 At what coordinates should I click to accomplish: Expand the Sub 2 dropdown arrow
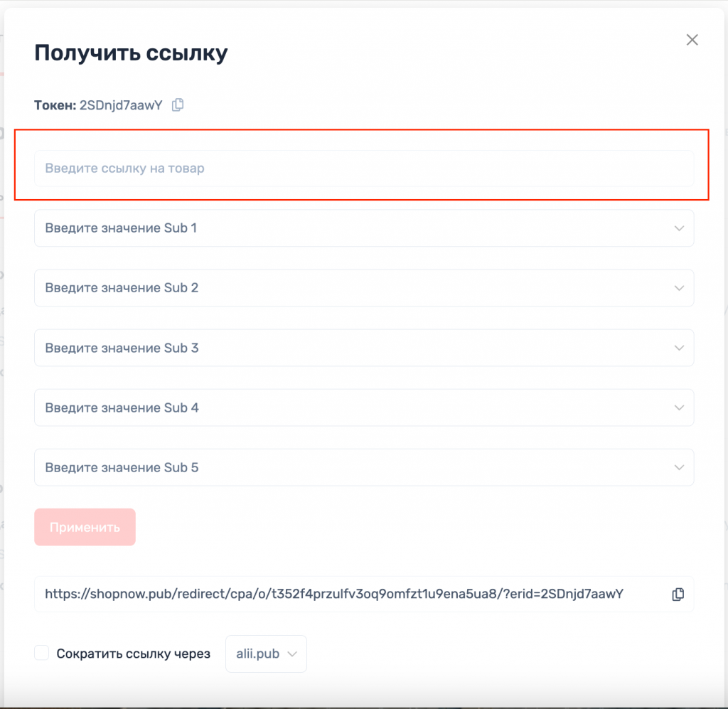679,288
